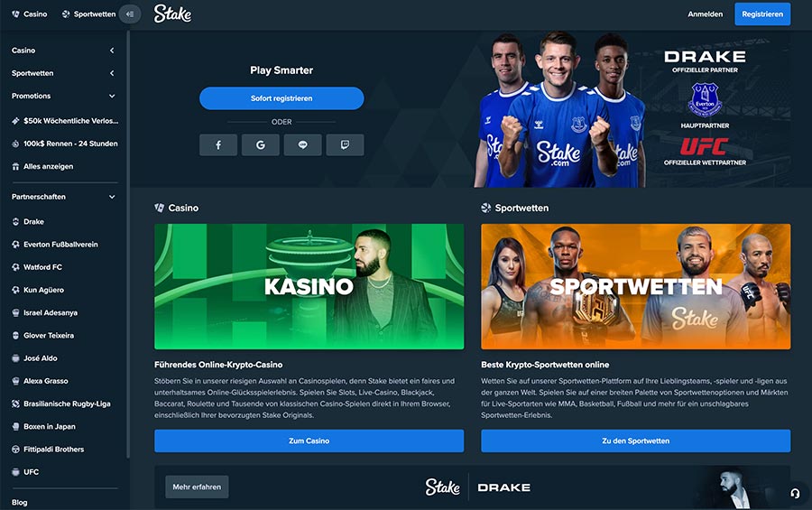
Task: Expand the Sportwetten sidebar chevron
Action: pos(112,73)
